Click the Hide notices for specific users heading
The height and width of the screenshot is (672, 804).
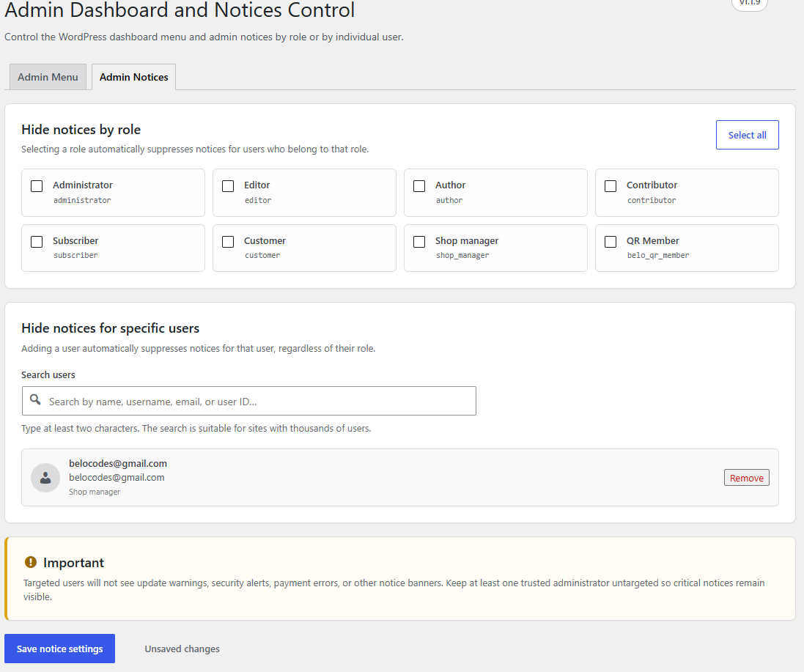pyautogui.click(x=110, y=328)
